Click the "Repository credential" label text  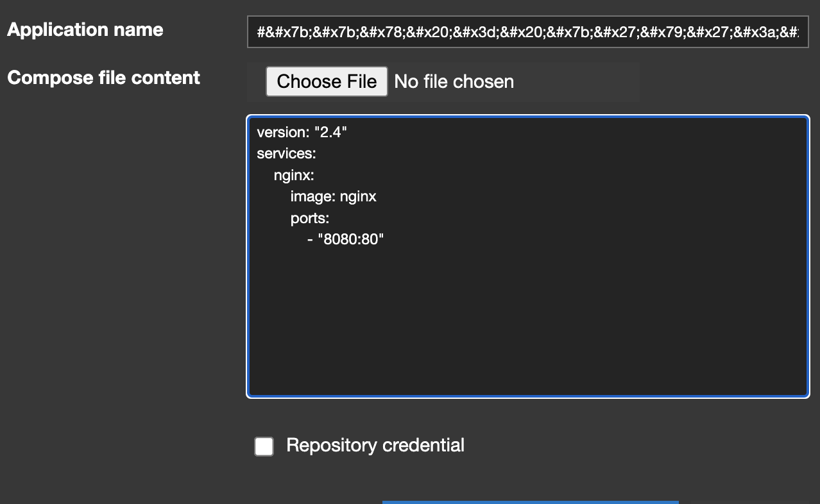point(375,445)
